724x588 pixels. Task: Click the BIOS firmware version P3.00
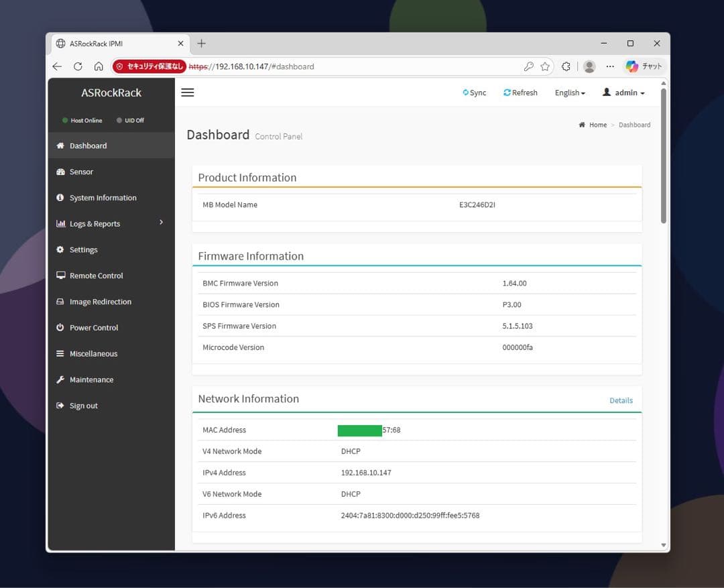511,304
